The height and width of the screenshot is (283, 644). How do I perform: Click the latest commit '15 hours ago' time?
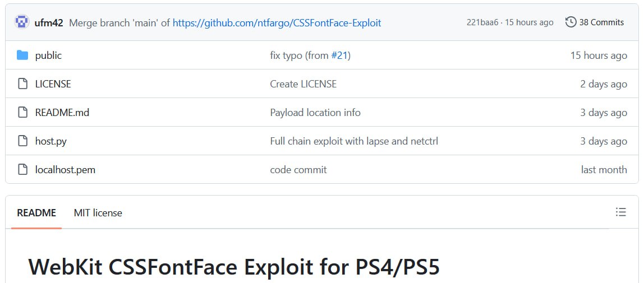[529, 22]
